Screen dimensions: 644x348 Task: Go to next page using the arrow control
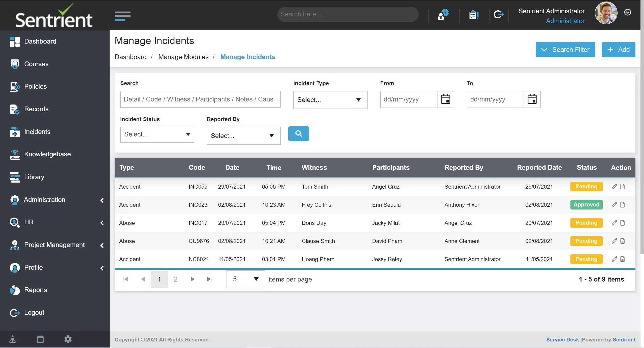(192, 279)
